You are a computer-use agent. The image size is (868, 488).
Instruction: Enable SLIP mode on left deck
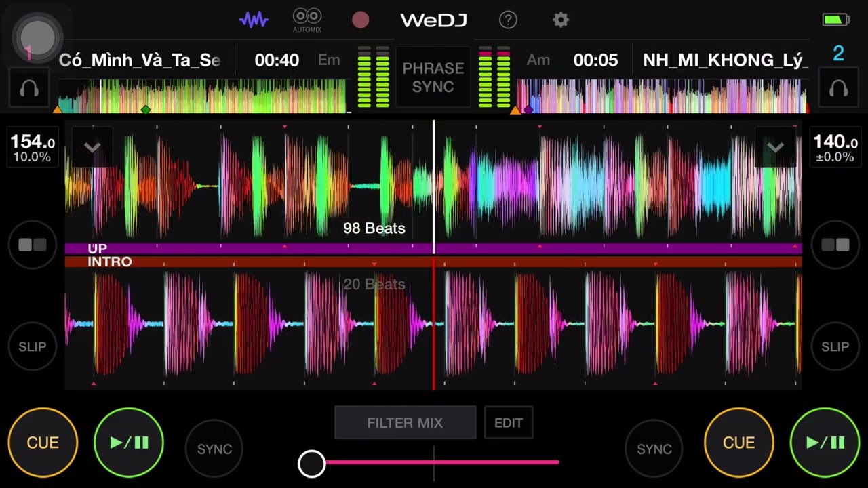[x=33, y=346]
